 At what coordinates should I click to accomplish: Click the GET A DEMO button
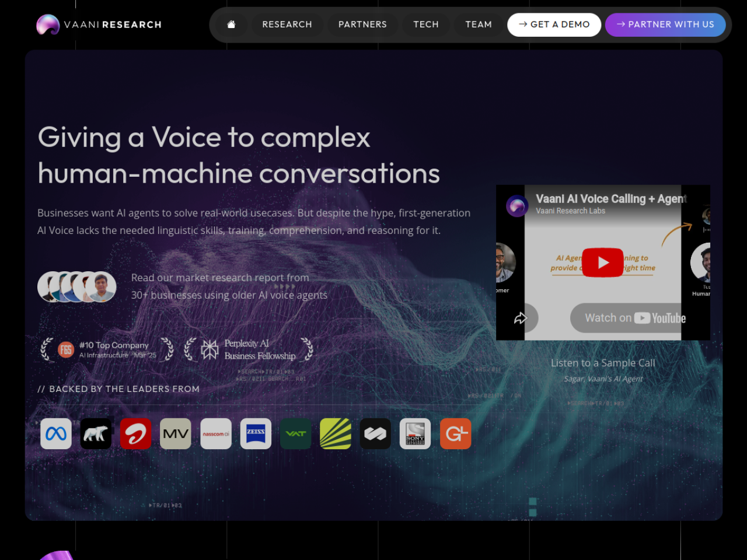[554, 24]
